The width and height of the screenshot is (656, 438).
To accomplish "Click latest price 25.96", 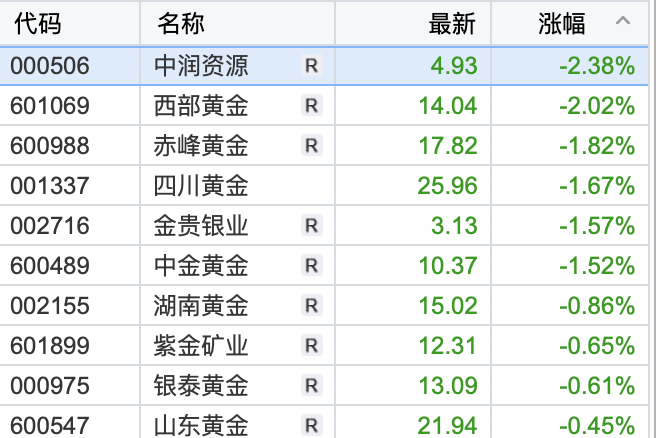I will tap(448, 186).
